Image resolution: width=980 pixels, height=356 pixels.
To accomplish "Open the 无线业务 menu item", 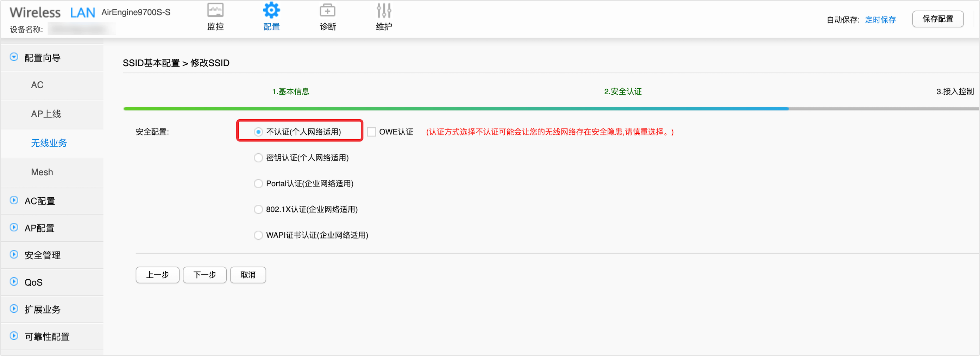I will (52, 143).
